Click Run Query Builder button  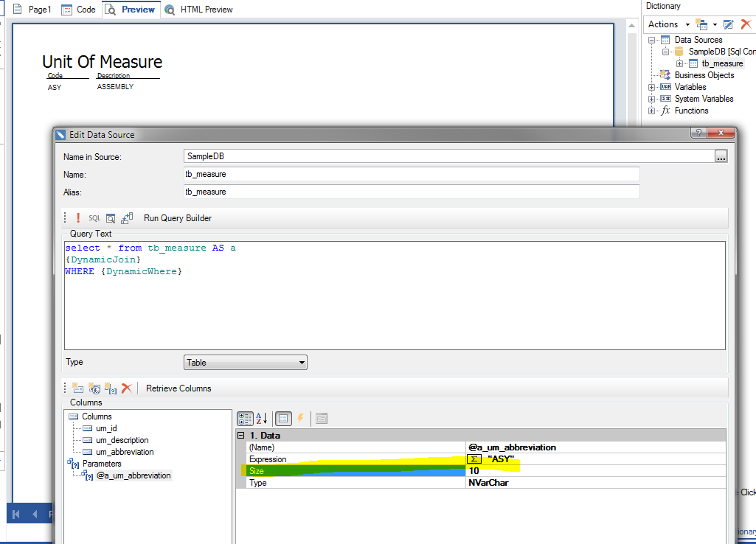tap(178, 218)
